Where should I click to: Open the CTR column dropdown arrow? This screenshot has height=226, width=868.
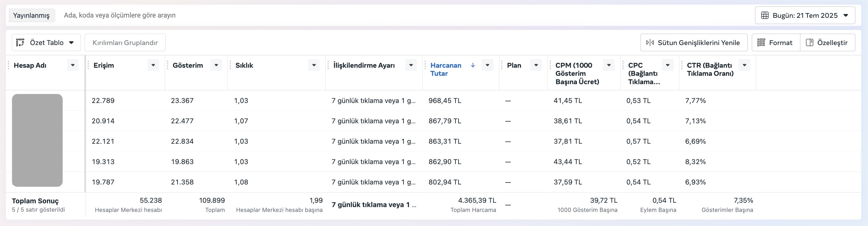pyautogui.click(x=744, y=65)
